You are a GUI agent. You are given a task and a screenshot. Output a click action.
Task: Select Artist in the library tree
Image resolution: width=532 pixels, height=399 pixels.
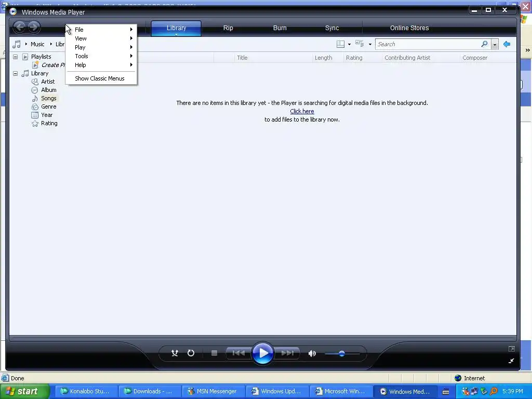coord(48,82)
